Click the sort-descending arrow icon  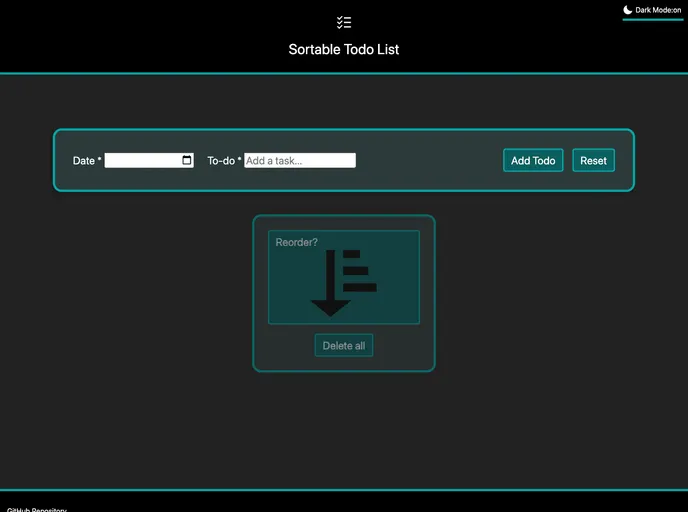(x=330, y=285)
